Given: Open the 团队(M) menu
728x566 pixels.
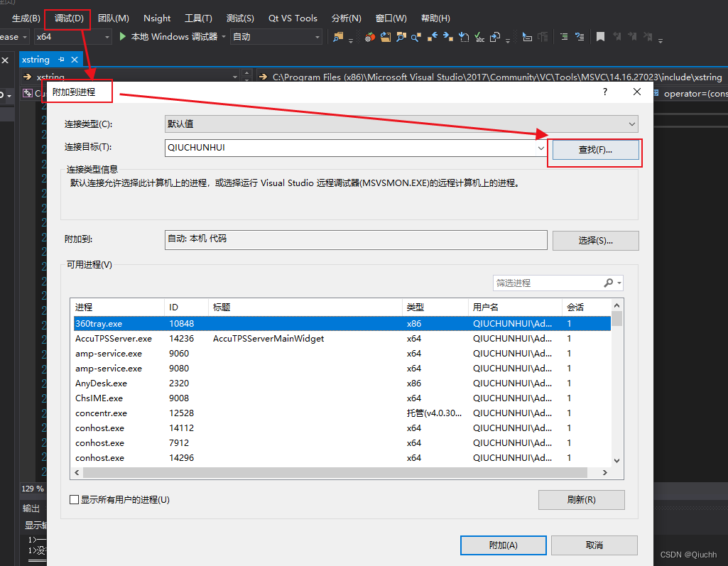Looking at the screenshot, I should [114, 18].
